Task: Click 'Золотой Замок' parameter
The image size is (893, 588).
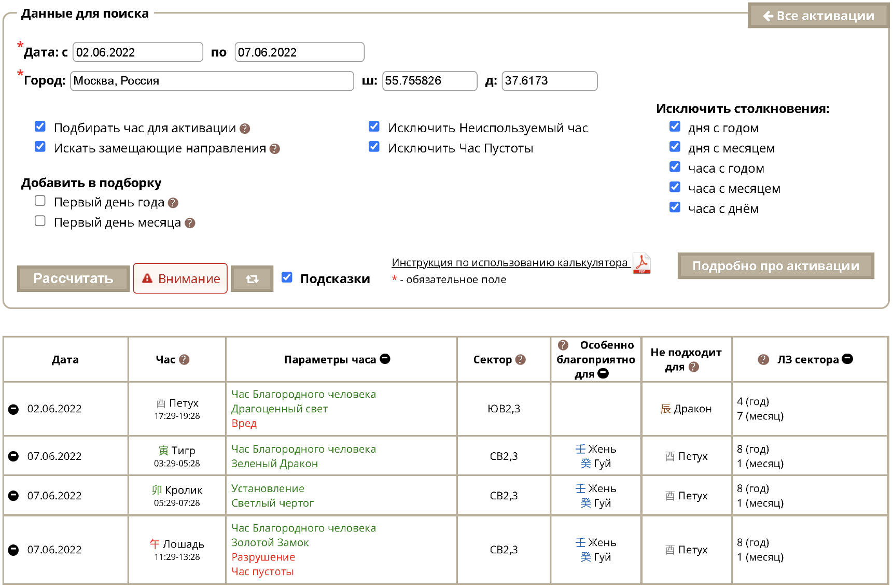Action: [x=270, y=543]
